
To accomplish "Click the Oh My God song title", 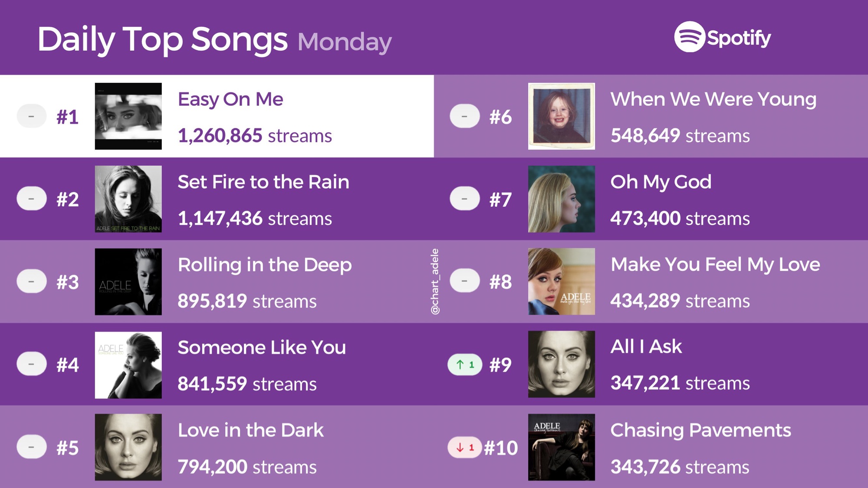I will (x=661, y=182).
